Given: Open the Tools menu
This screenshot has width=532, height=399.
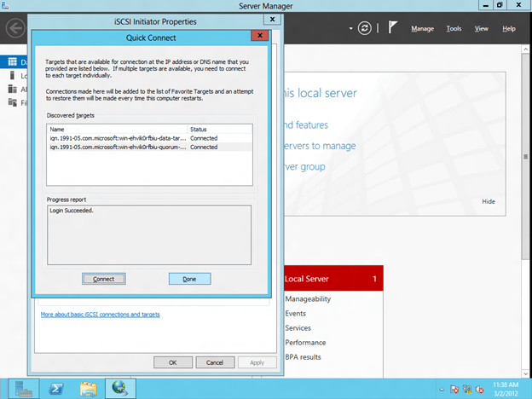Looking at the screenshot, I should (x=454, y=29).
